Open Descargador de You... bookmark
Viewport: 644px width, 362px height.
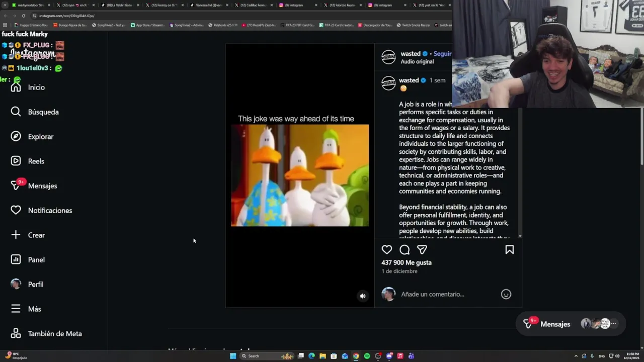click(x=375, y=25)
